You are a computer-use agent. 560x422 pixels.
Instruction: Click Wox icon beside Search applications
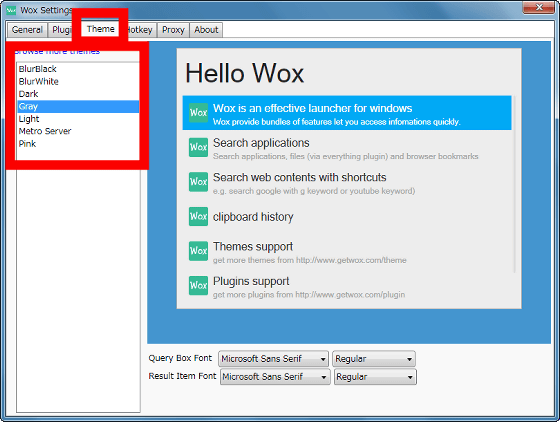pyautogui.click(x=198, y=147)
